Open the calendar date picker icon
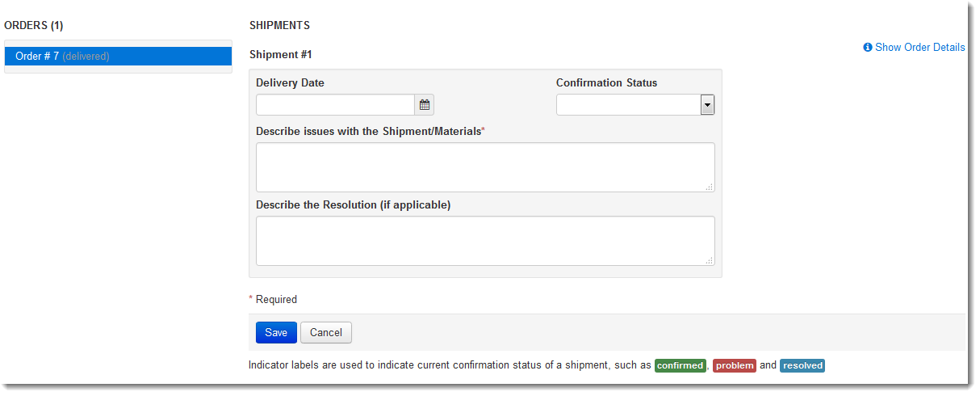 (x=425, y=105)
